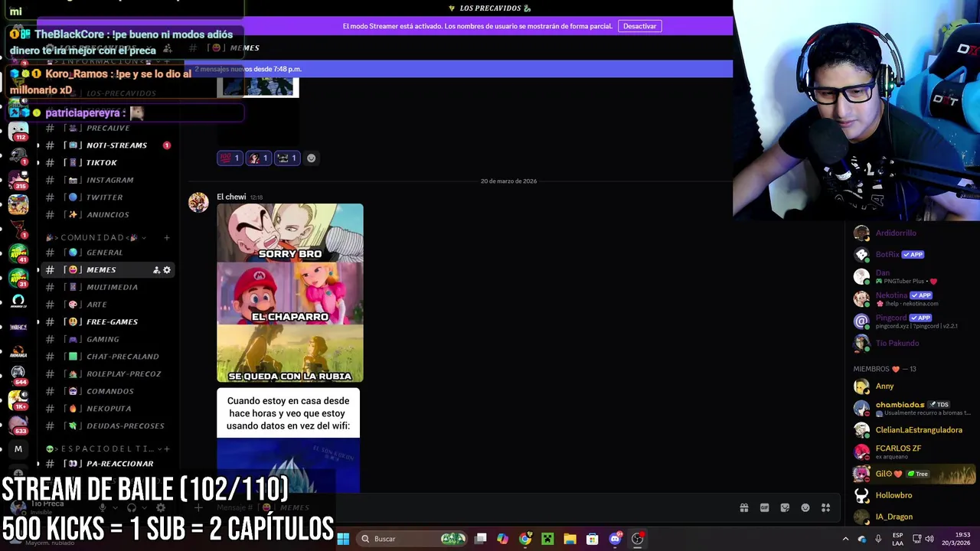This screenshot has width=980, height=551.
Task: Create channel in ESPACIO DEL TI category
Action: [x=167, y=449]
